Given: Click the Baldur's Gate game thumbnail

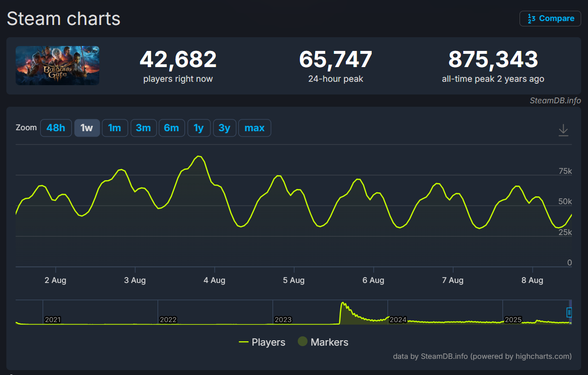Looking at the screenshot, I should (57, 66).
